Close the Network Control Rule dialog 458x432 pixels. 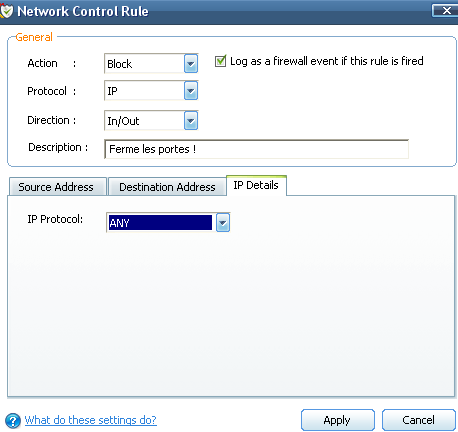445,11
